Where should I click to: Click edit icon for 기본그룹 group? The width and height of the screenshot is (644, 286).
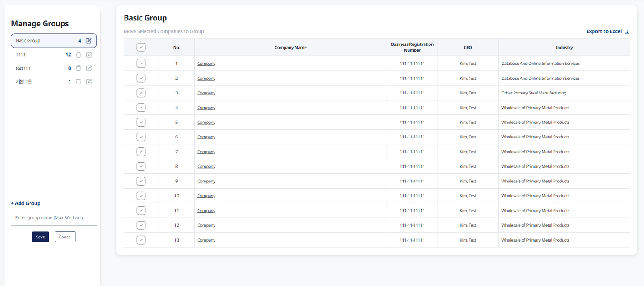pyautogui.click(x=89, y=82)
